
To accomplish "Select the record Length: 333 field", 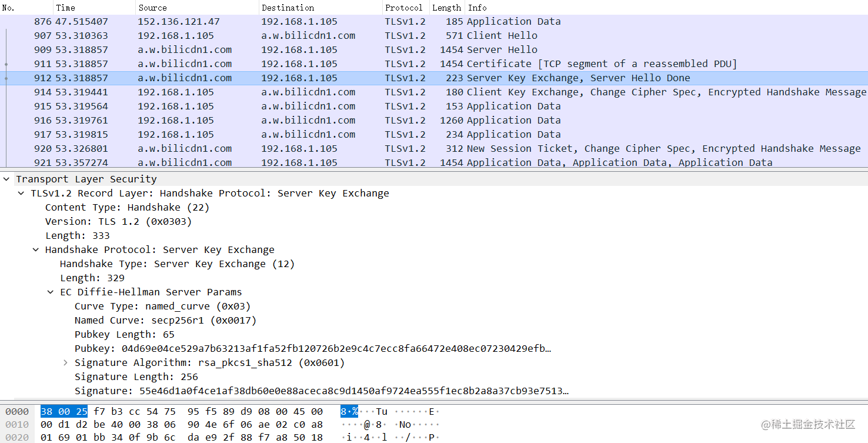I will click(x=77, y=235).
